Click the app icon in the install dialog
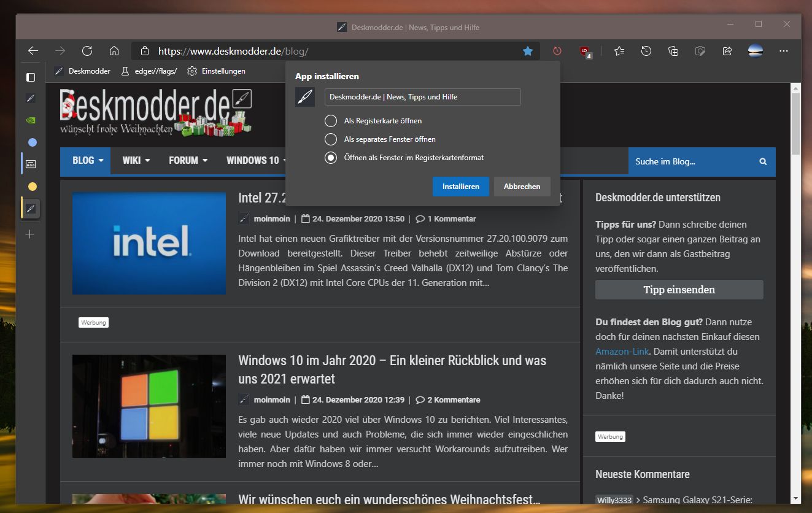Screen dimensions: 812x513 tap(305, 97)
